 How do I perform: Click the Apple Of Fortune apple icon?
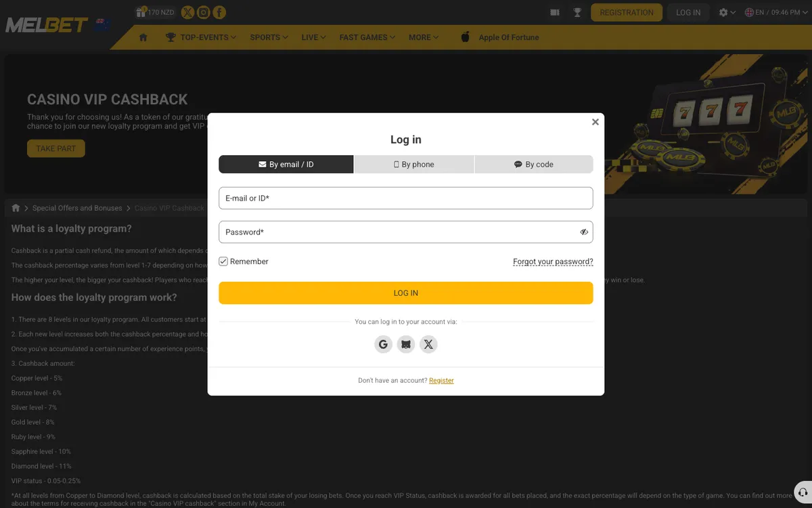pos(466,37)
